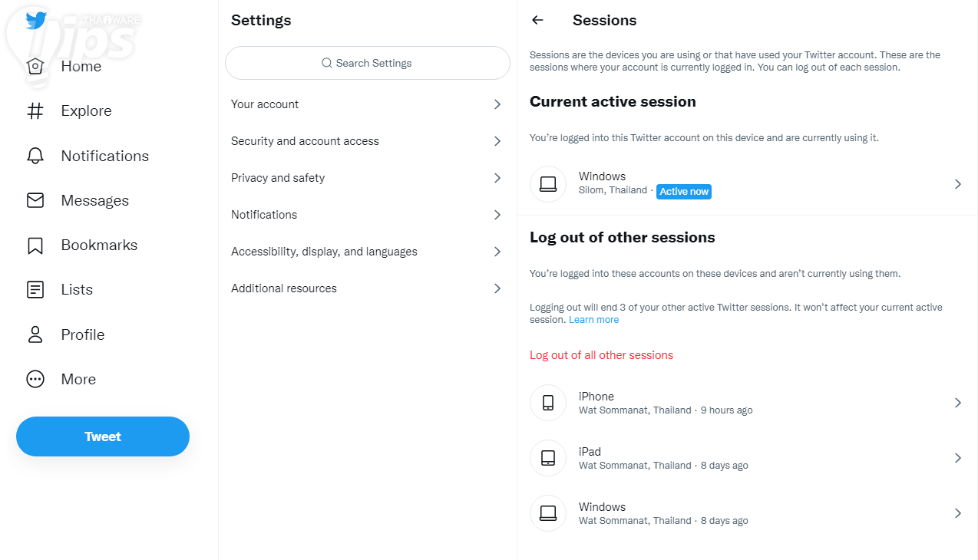This screenshot has width=978, height=560.
Task: Open Lists via its sidebar icon
Action: (35, 290)
